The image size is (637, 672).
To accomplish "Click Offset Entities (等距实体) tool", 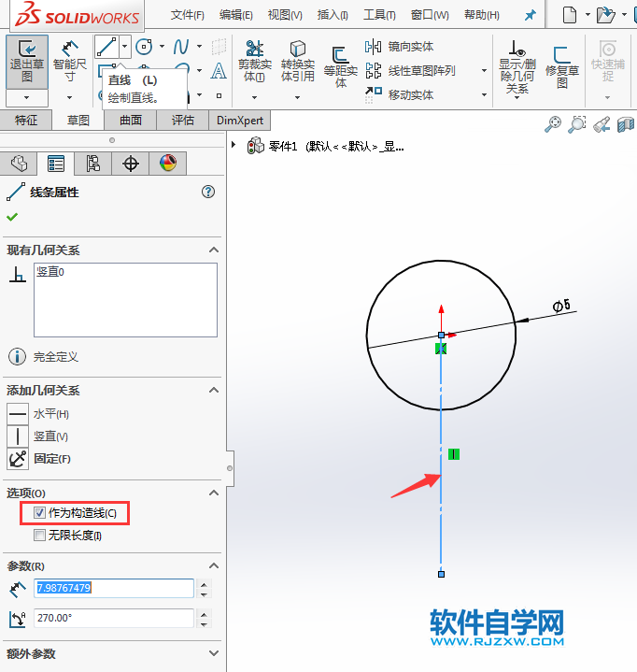I will (341, 67).
